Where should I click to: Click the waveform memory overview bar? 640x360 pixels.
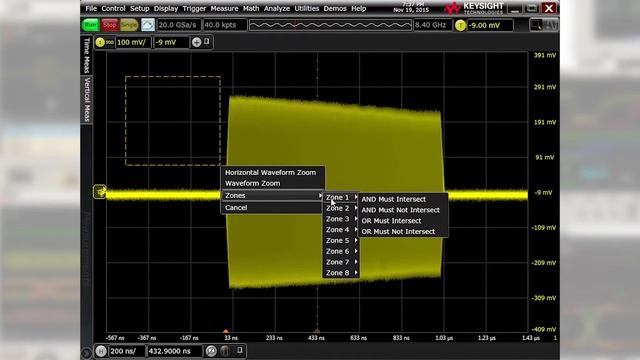pyautogui.click(x=330, y=25)
